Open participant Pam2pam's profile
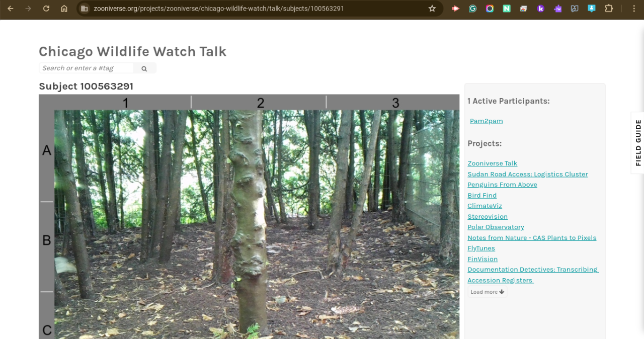The height and width of the screenshot is (339, 644). pyautogui.click(x=486, y=121)
